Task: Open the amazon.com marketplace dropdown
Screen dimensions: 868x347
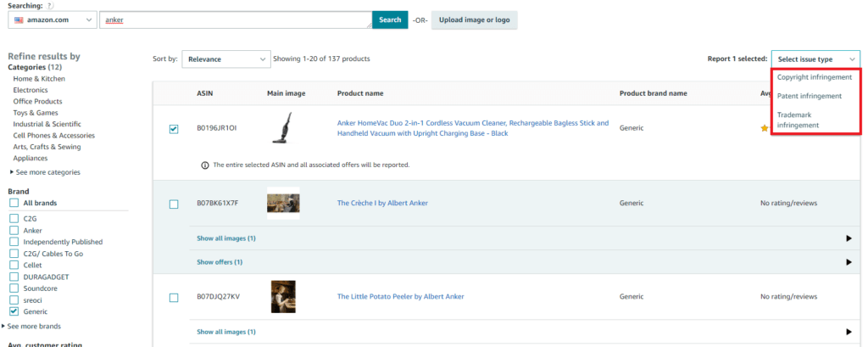Action: pyautogui.click(x=53, y=20)
